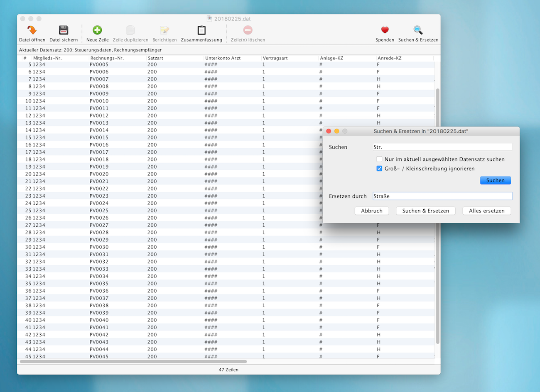This screenshot has height=392, width=540.
Task: Click the vertical scrollbar of the table
Action: [x=437, y=216]
